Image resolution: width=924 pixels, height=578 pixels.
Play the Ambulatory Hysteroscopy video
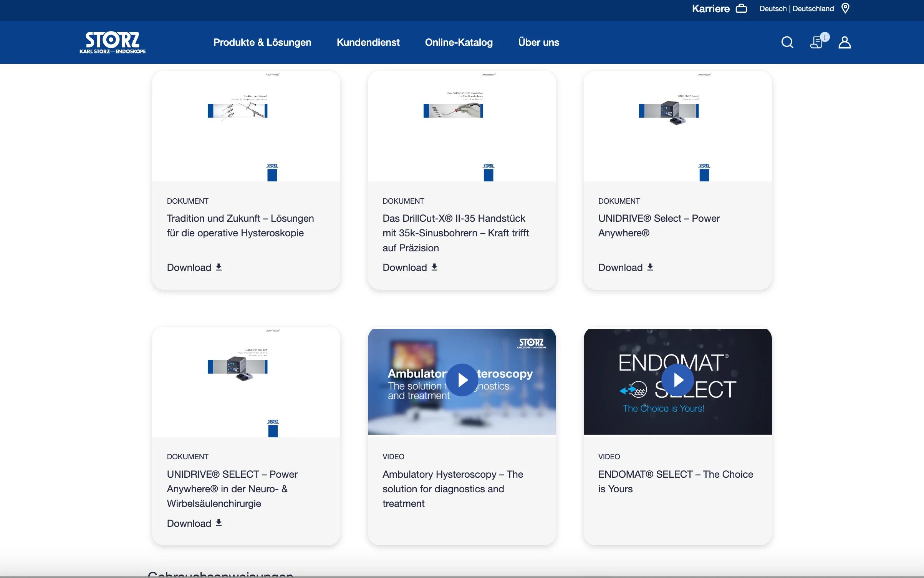coord(462,380)
